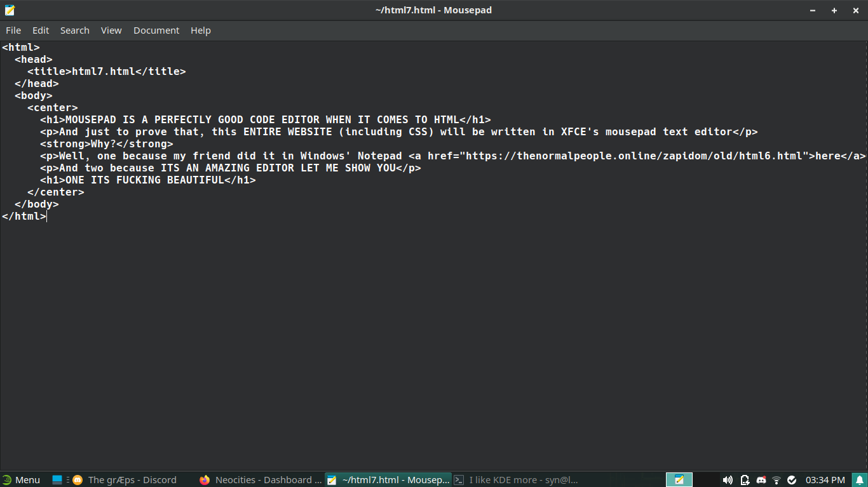This screenshot has width=868, height=487.
Task: Open the taskbar Menu launcher
Action: pos(21,480)
